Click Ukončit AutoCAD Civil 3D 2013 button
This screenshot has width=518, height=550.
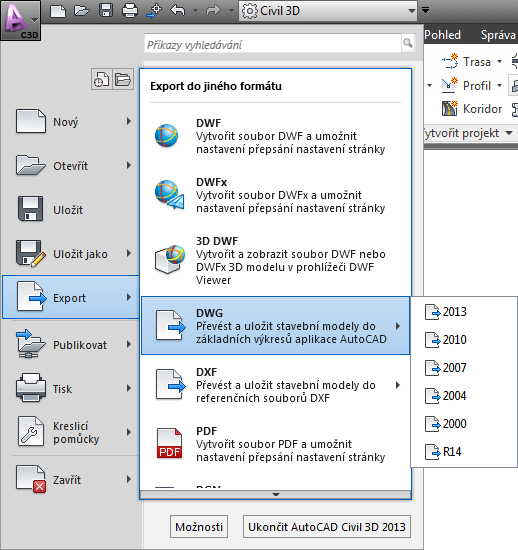click(327, 526)
